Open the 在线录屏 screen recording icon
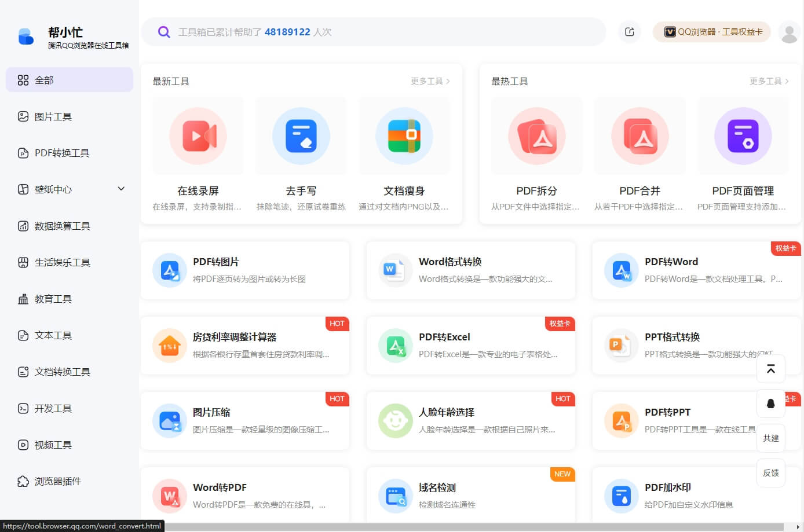This screenshot has width=804, height=532. 198,136
